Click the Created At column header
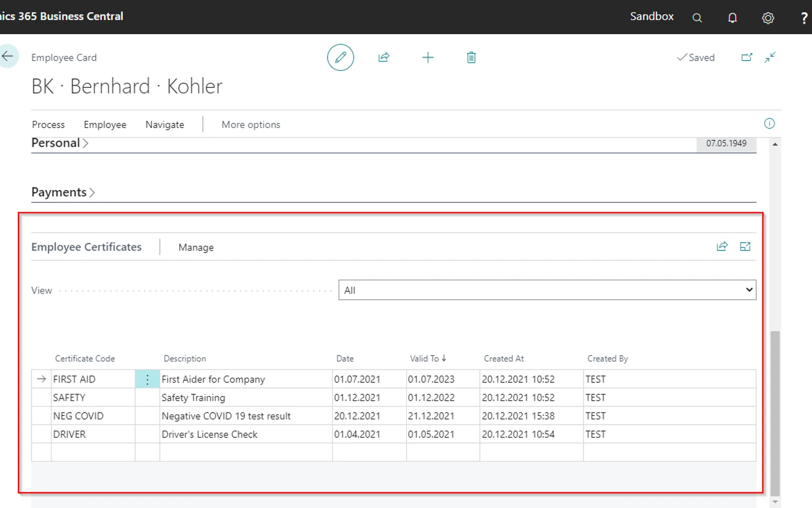 [504, 359]
